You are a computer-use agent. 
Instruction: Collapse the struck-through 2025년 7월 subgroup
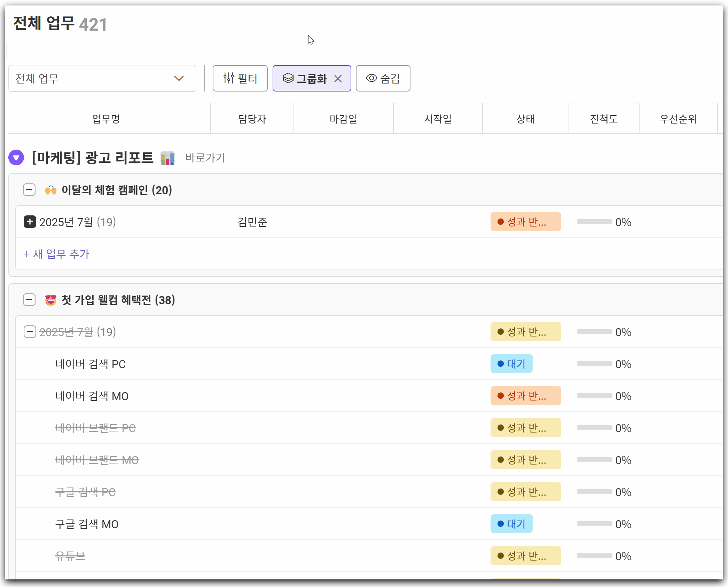click(30, 332)
